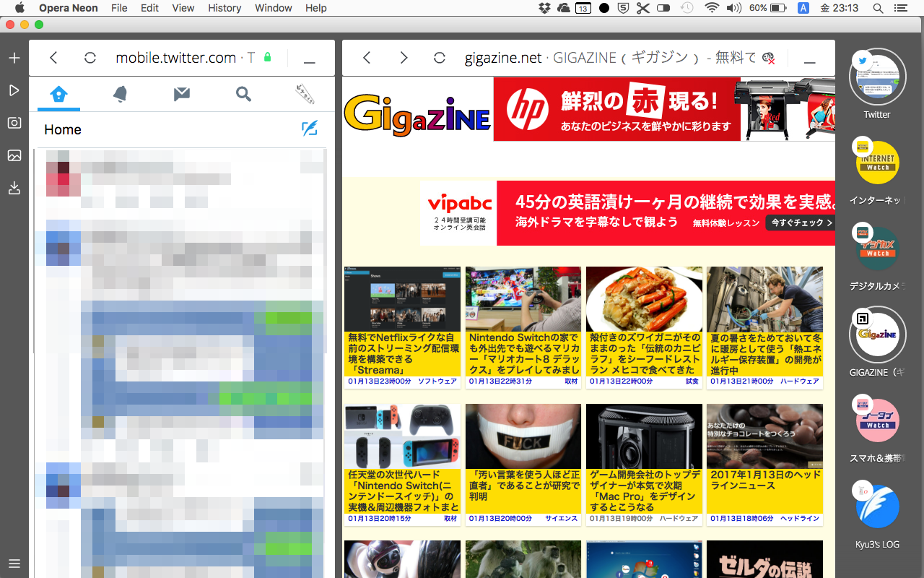Screen dimensions: 924x578
Task: Switch to the GIGAZINE tab bubble
Action: point(877,334)
